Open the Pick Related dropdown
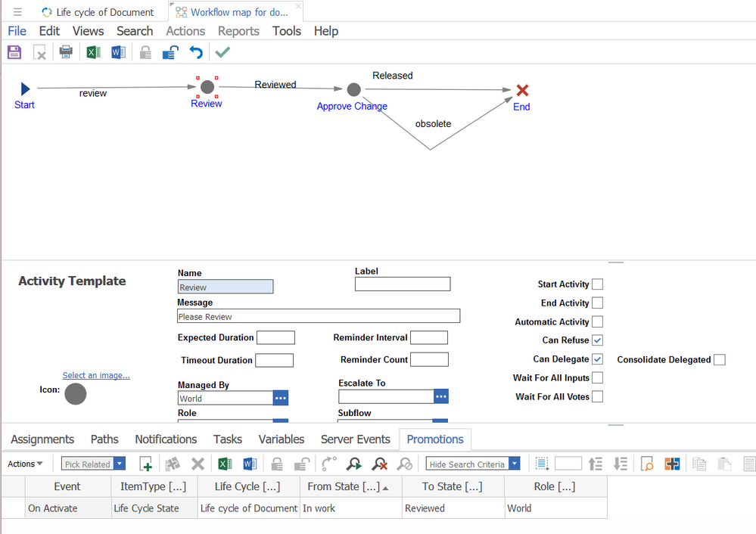The height and width of the screenshot is (534, 756). pyautogui.click(x=120, y=464)
